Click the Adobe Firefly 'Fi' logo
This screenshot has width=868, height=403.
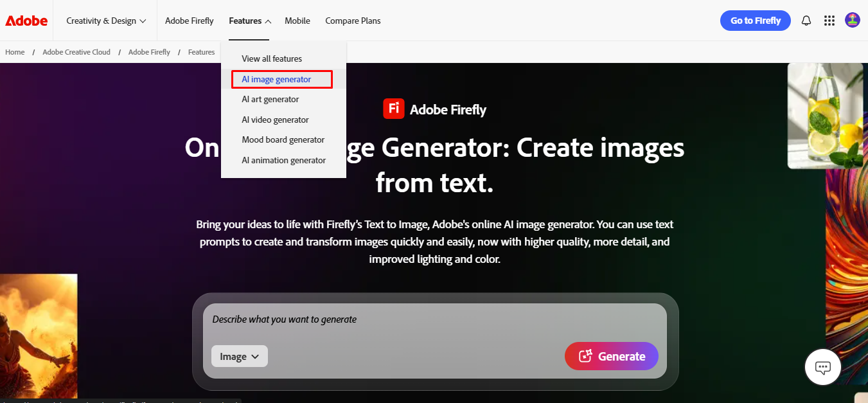click(394, 109)
